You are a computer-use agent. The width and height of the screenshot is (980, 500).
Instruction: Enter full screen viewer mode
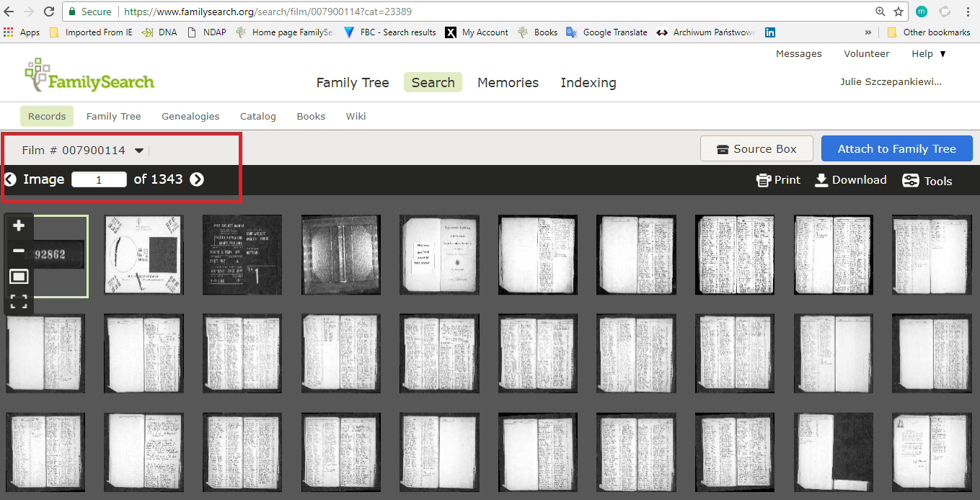click(x=19, y=302)
